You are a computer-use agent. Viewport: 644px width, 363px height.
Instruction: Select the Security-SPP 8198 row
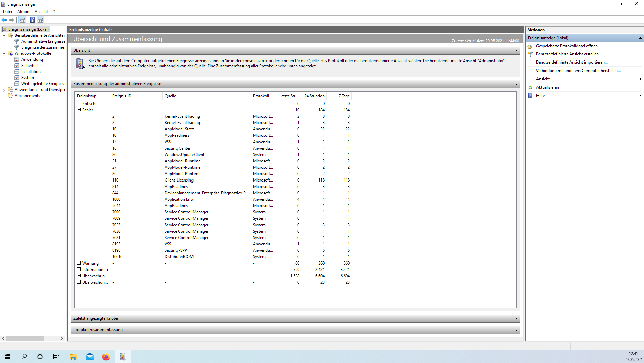(213, 250)
